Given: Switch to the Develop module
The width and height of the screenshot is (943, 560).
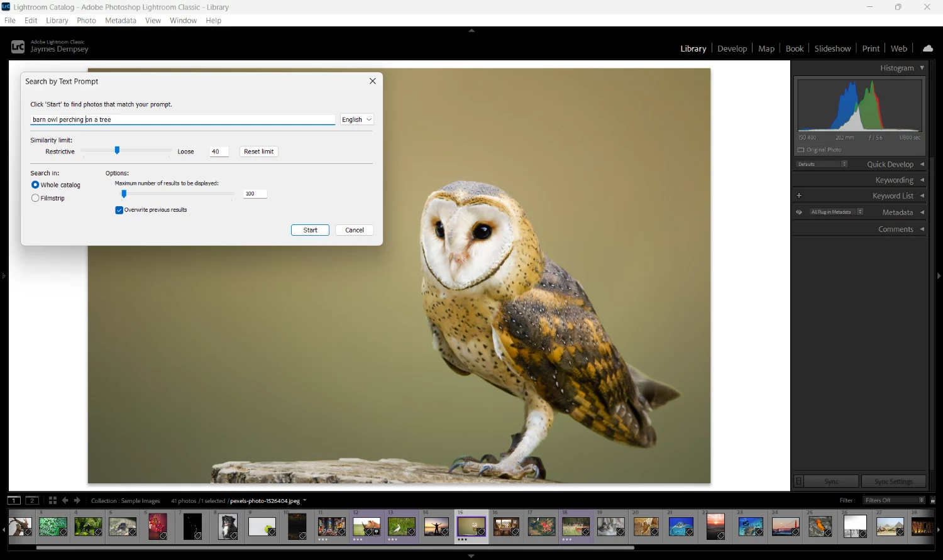Looking at the screenshot, I should pos(732,48).
